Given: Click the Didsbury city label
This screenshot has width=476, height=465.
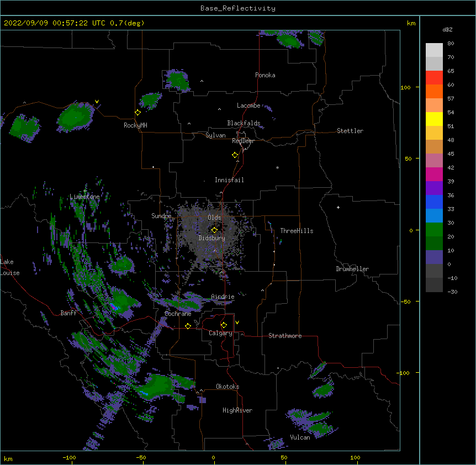Looking at the screenshot, I should 212,238.
